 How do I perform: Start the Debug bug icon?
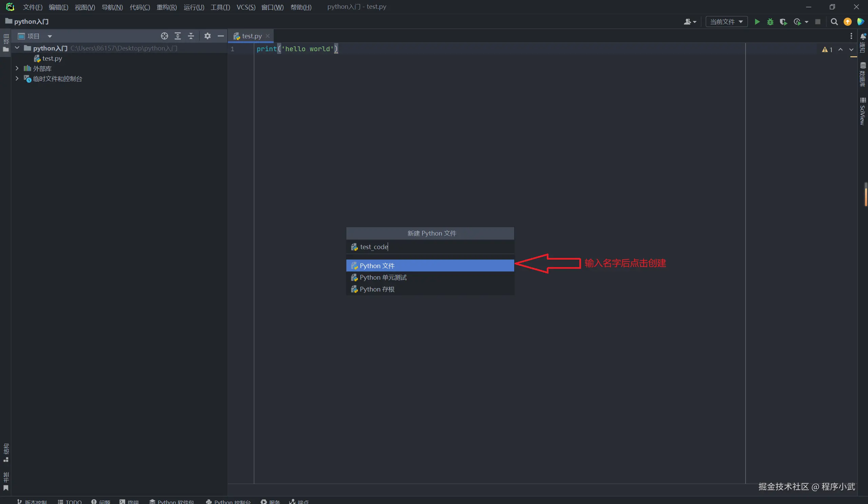tap(770, 22)
